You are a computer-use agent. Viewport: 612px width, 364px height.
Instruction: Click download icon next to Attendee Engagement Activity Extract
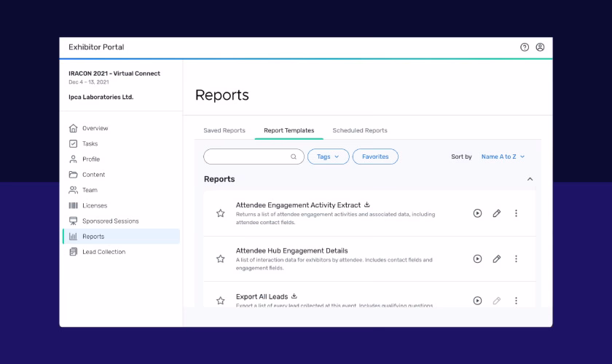[367, 205]
